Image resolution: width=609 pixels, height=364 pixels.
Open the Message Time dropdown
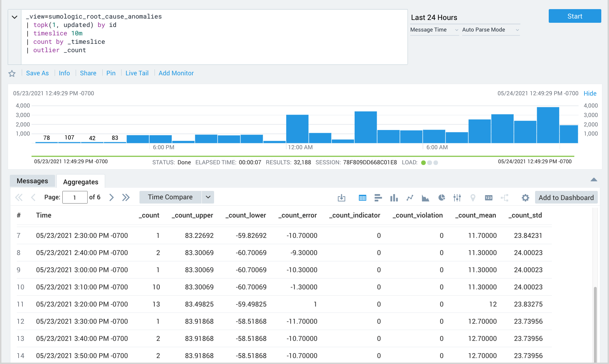tap(434, 30)
